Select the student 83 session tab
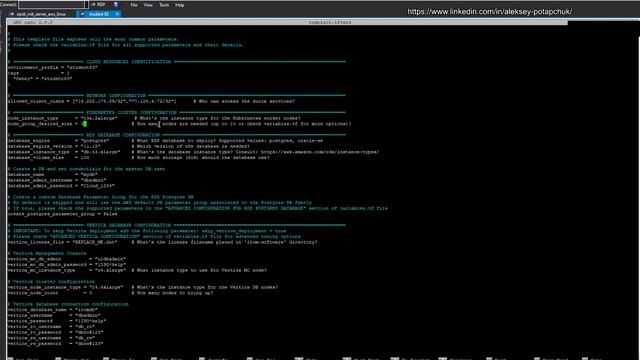The width and height of the screenshot is (640, 360). point(99,14)
